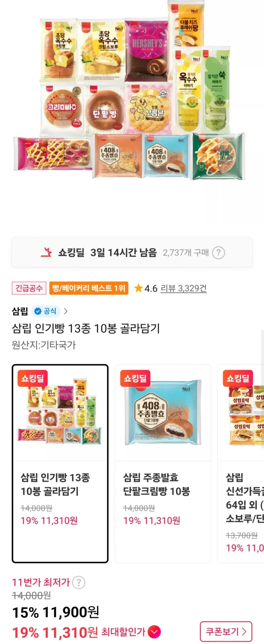Tap the Shocking Deal lightning icon
The width and height of the screenshot is (264, 644).
tap(46, 252)
